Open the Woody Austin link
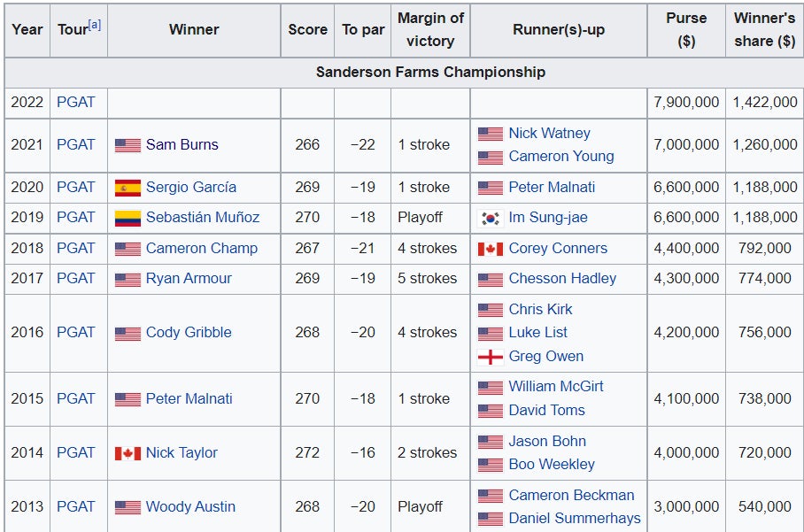 (190, 506)
